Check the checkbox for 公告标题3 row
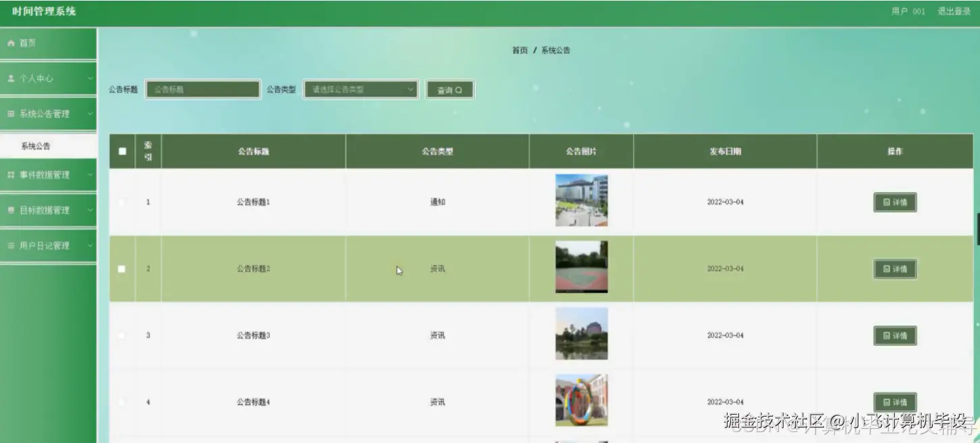This screenshot has width=980, height=443. click(x=122, y=336)
